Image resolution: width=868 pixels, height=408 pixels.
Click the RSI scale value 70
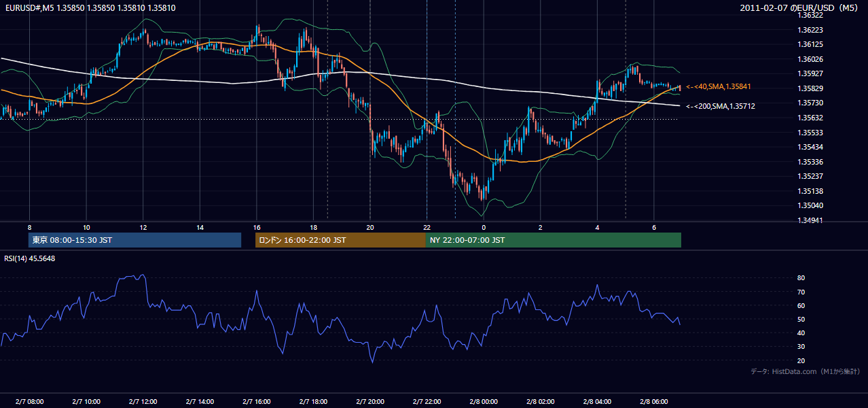point(801,292)
